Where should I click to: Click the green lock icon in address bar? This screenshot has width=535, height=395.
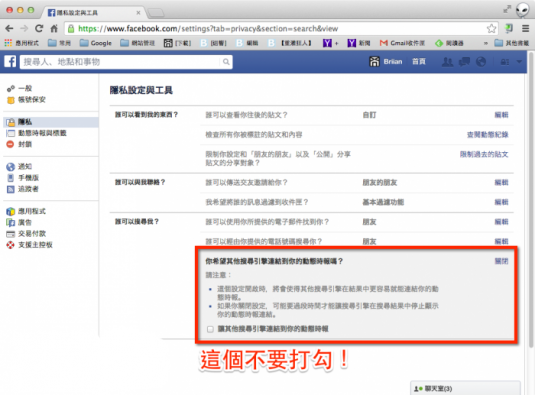(x=71, y=29)
